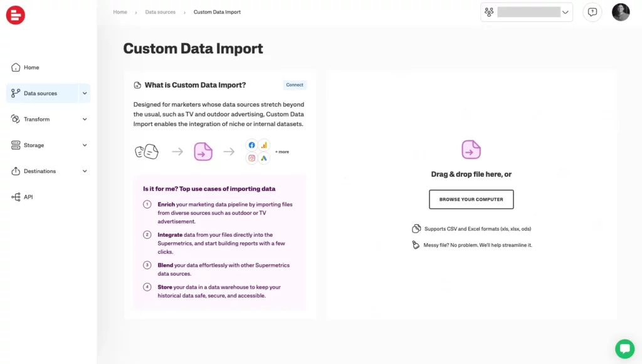
Task: Click the Facebook data source icon
Action: (x=251, y=145)
